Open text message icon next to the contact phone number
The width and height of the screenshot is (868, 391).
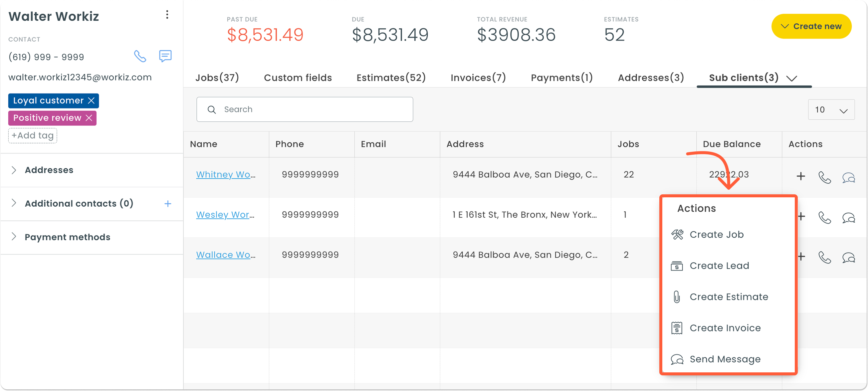click(x=165, y=56)
